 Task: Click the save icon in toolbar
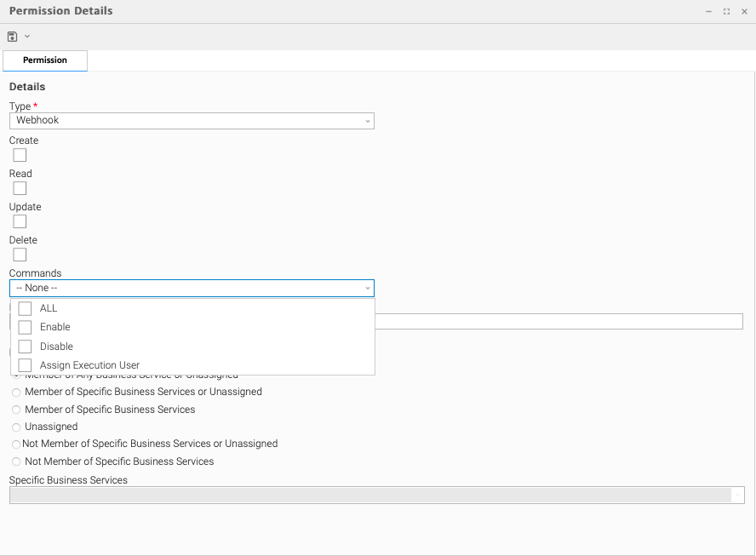click(x=13, y=37)
